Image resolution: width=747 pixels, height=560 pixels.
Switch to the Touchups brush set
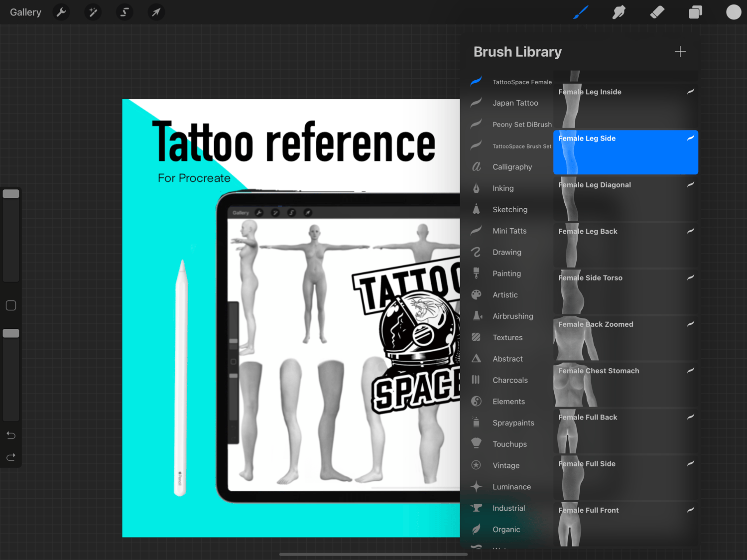(511, 444)
